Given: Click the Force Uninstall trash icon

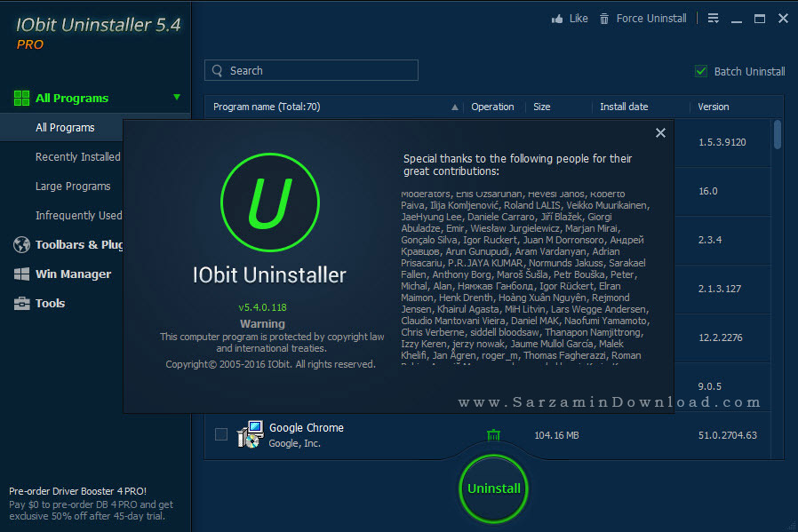Looking at the screenshot, I should pyautogui.click(x=604, y=19).
